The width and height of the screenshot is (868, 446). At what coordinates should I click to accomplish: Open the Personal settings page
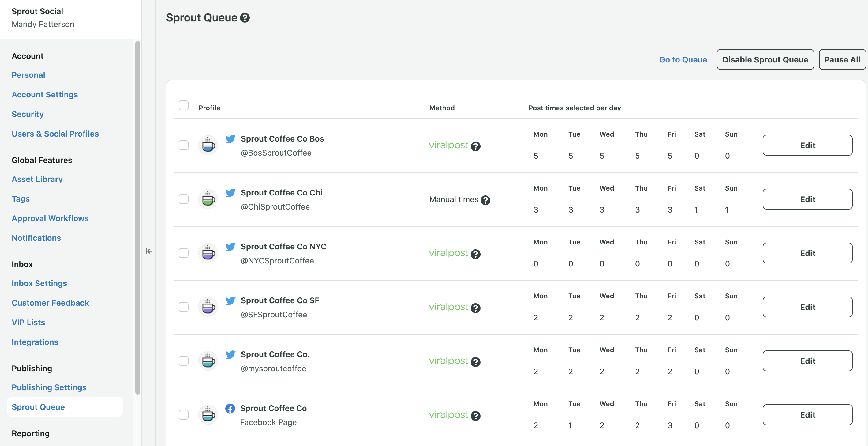click(28, 75)
